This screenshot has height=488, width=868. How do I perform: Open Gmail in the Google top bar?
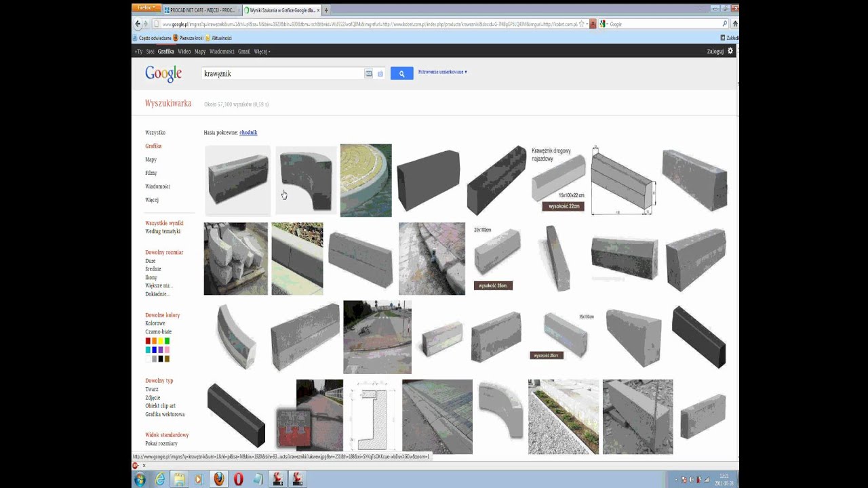[x=244, y=52]
